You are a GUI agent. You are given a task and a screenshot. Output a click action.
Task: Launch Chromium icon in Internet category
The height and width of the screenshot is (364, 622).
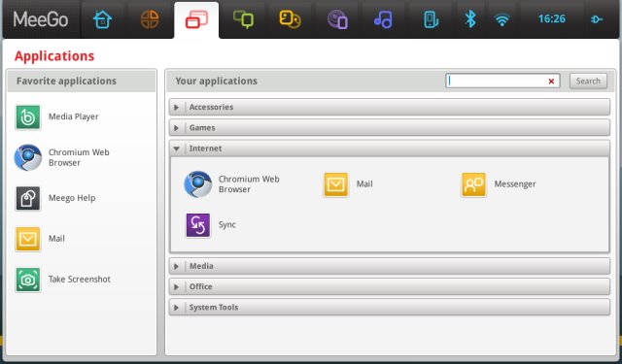198,184
